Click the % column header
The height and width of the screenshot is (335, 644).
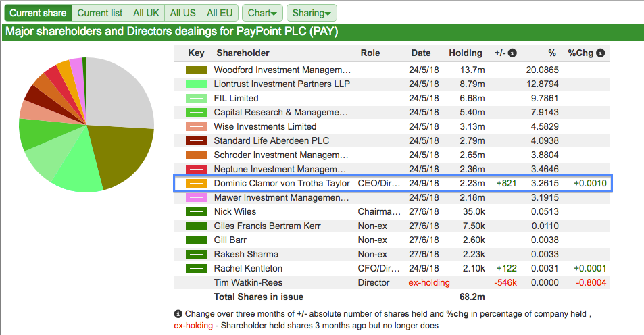552,53
